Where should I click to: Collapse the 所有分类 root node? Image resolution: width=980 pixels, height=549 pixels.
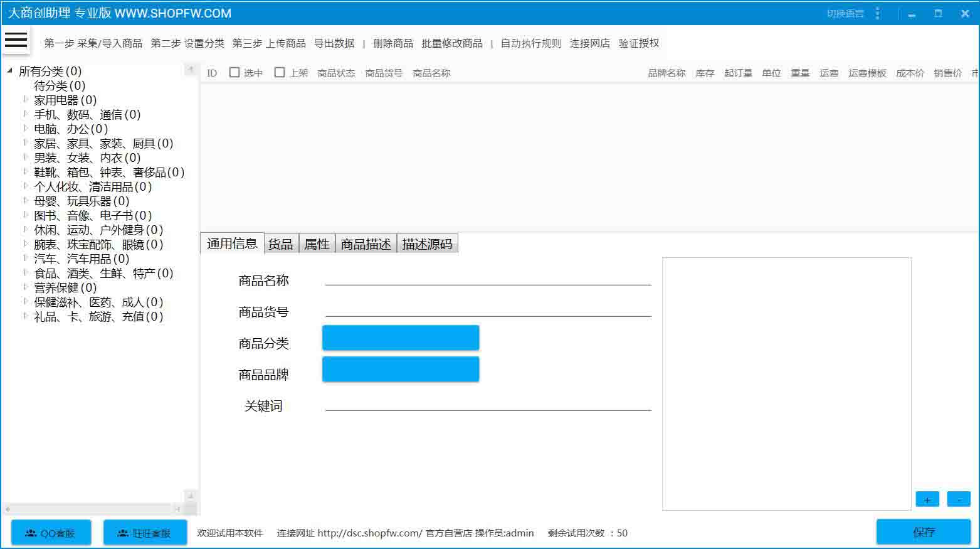click(x=9, y=71)
